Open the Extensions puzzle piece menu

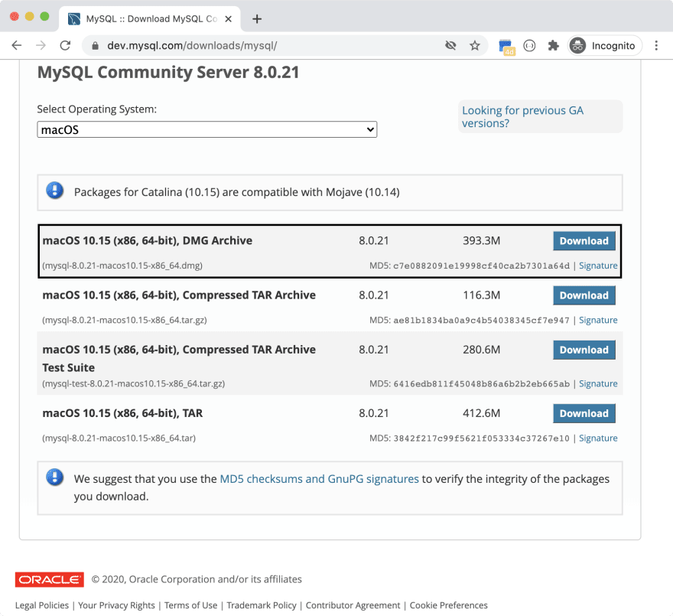553,46
